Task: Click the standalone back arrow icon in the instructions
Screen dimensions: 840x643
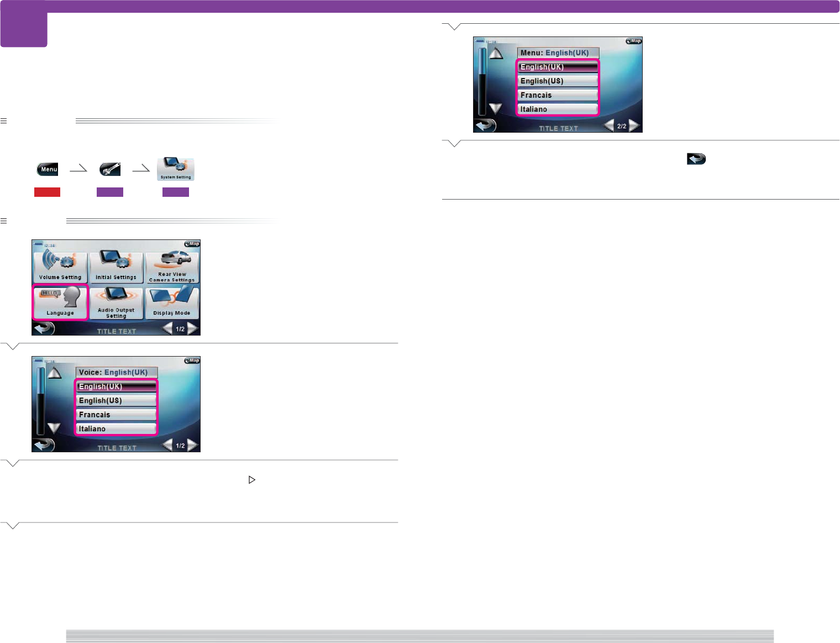Action: coord(696,159)
